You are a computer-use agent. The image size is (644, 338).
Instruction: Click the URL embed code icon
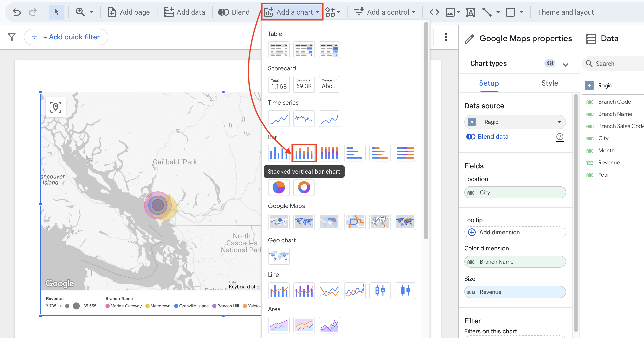coord(434,12)
